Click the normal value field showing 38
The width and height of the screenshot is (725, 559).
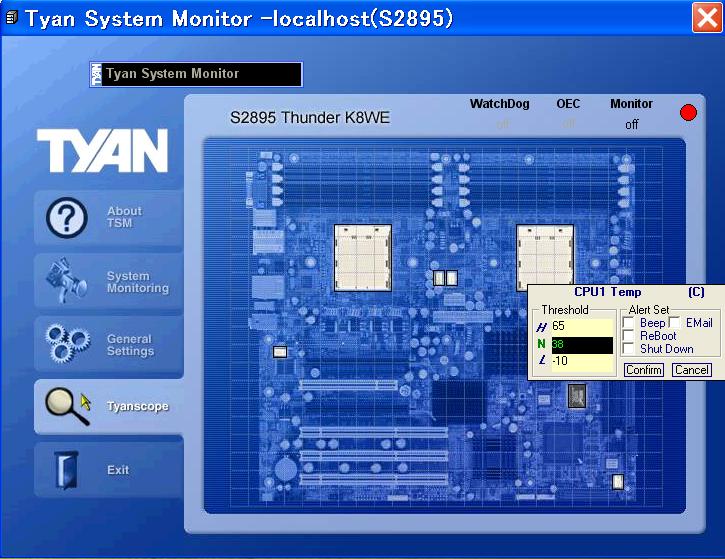582,344
